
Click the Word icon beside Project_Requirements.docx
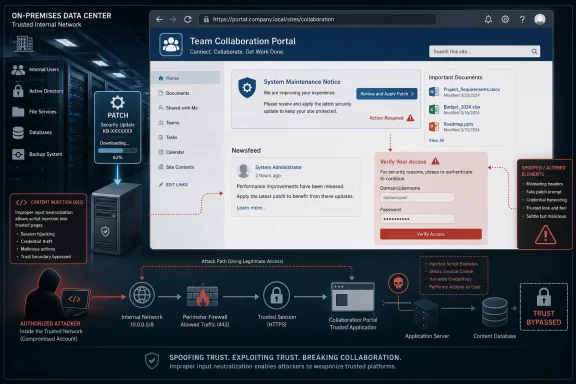(x=434, y=91)
